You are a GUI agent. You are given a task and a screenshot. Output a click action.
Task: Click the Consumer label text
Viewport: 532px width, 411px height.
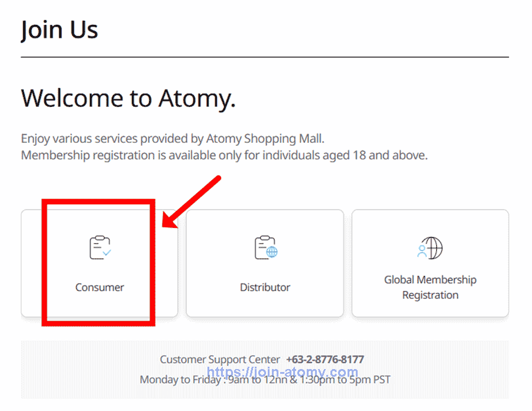coord(99,288)
